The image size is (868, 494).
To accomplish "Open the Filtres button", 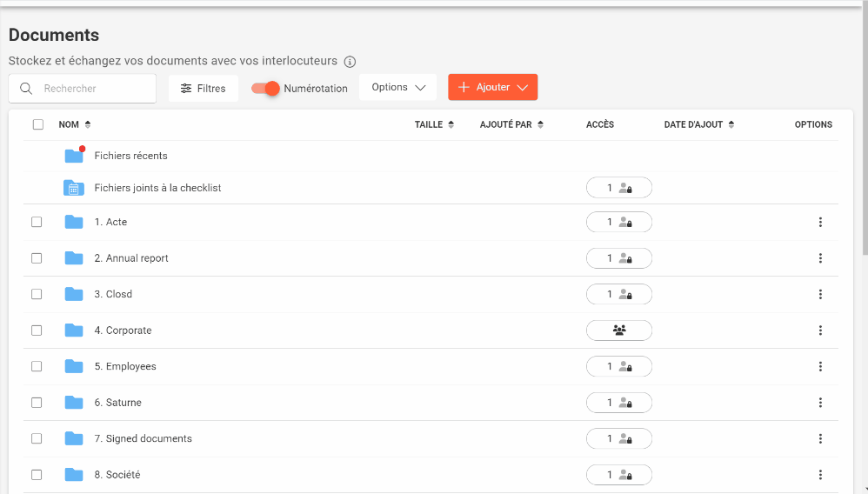I will (x=203, y=88).
